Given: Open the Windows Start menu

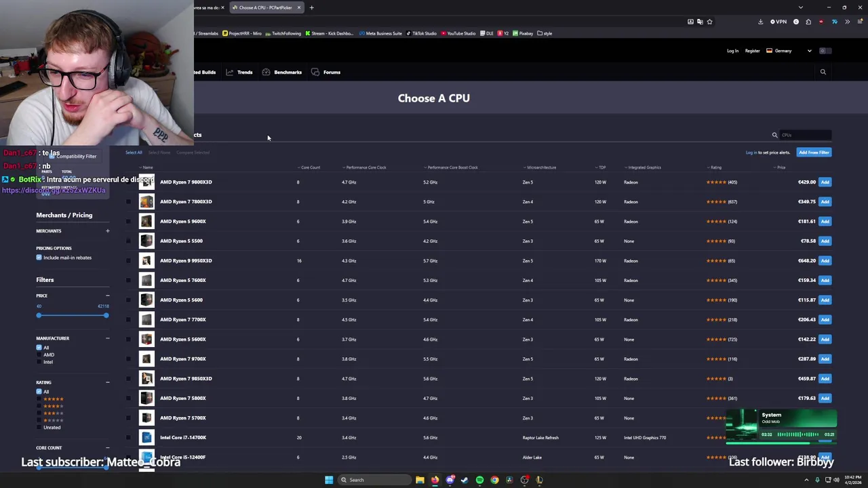Looking at the screenshot, I should [x=329, y=480].
